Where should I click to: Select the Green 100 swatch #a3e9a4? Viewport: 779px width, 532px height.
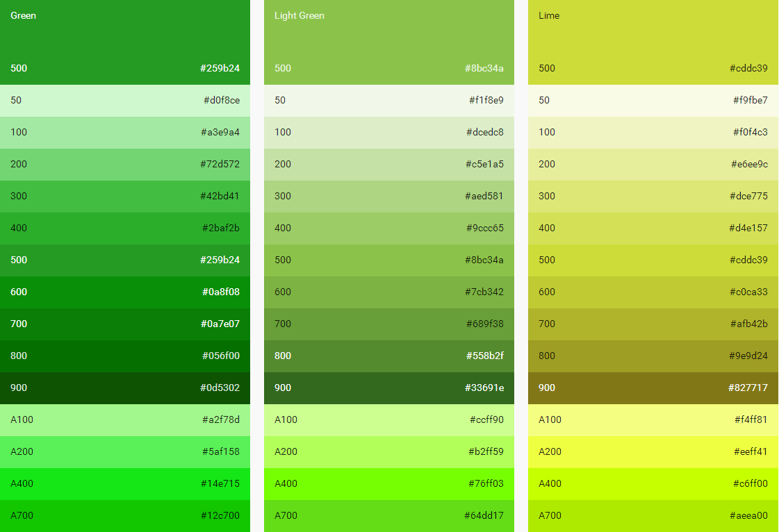[125, 132]
